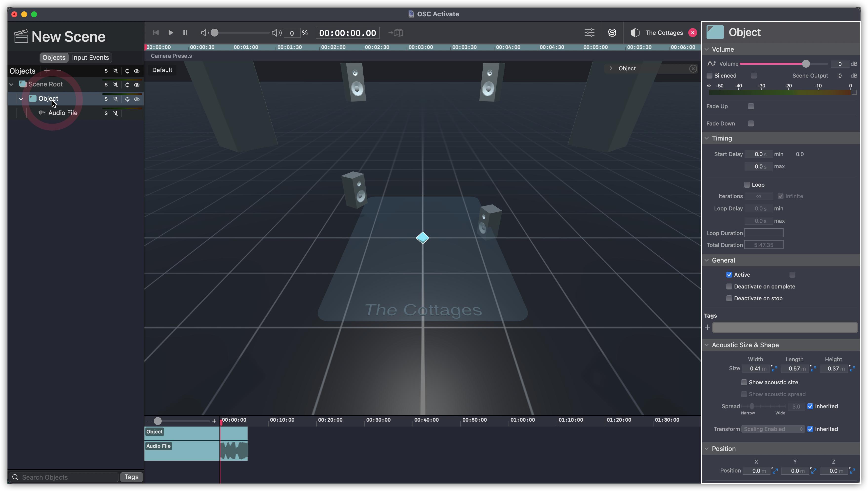Click the S logo icon in toolbar
Viewport: 868px width, 491px height.
click(x=612, y=33)
